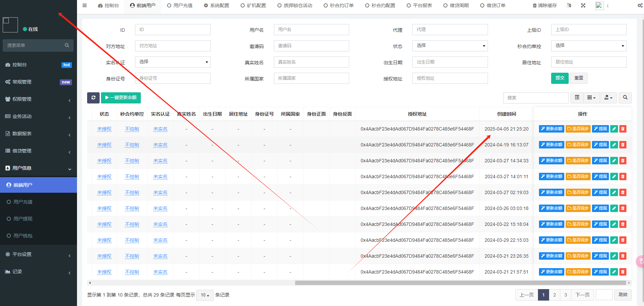The image size is (644, 306).
Task: Click red delete icon in second row
Action: click(623, 145)
